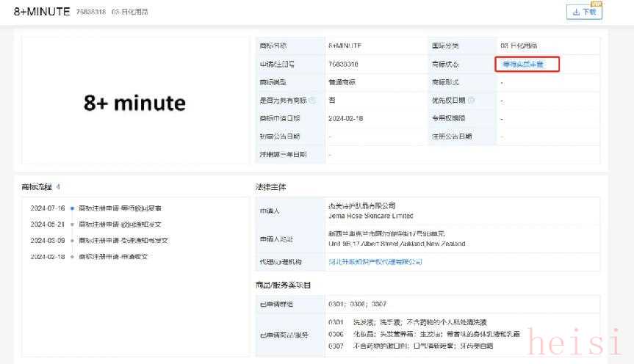Click the 法律主体 section heading
The image size is (634, 364).
270,187
